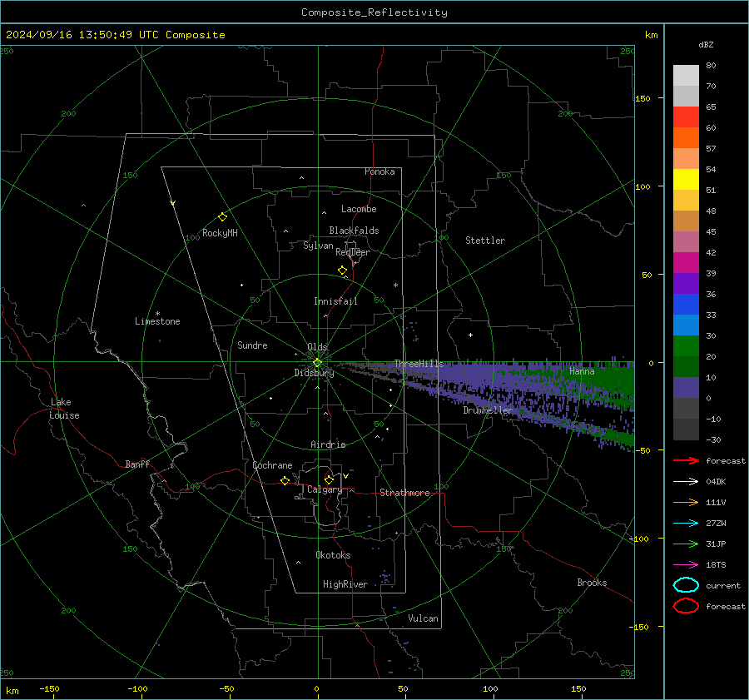Click the Calgary city label
The width and height of the screenshot is (749, 700).
(325, 489)
